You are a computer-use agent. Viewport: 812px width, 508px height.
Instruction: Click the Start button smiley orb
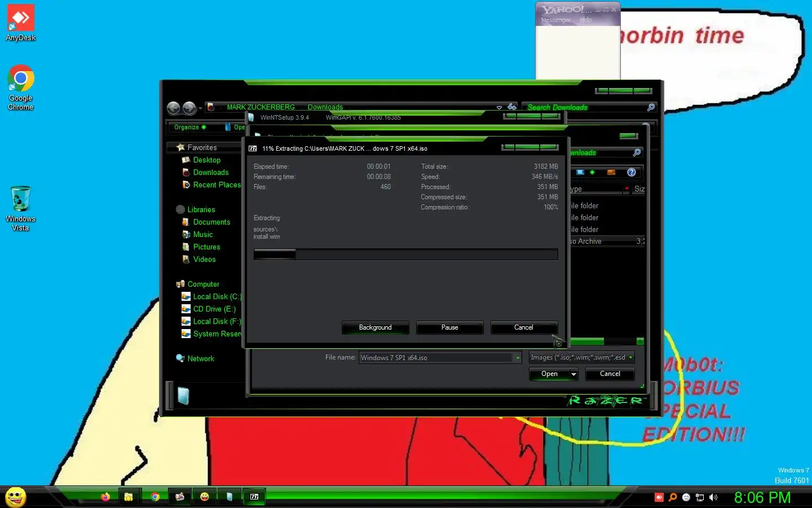tap(16, 497)
